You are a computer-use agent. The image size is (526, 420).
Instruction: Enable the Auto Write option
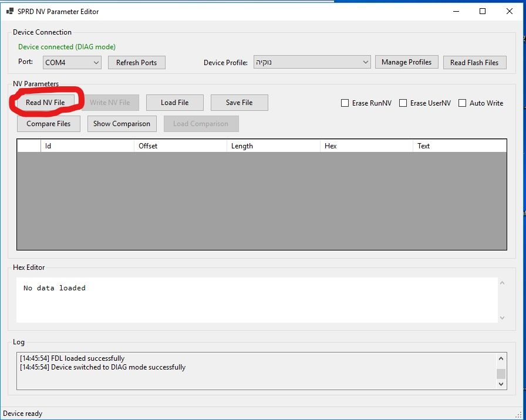click(463, 103)
